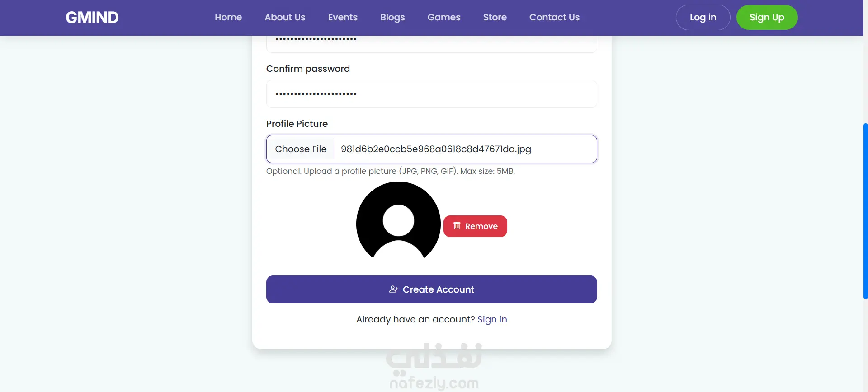The width and height of the screenshot is (868, 392).
Task: Submit the form with Create Account
Action: [x=431, y=289]
